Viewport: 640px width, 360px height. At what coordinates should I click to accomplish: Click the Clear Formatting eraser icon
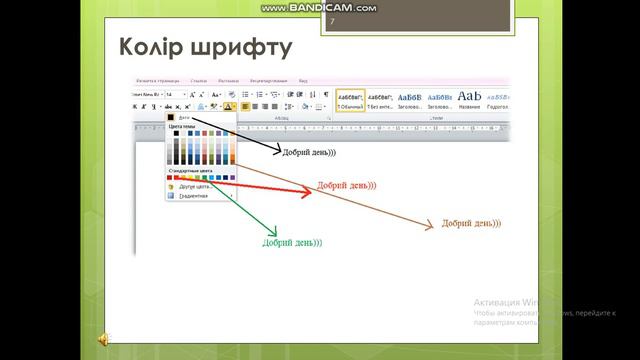click(x=232, y=95)
